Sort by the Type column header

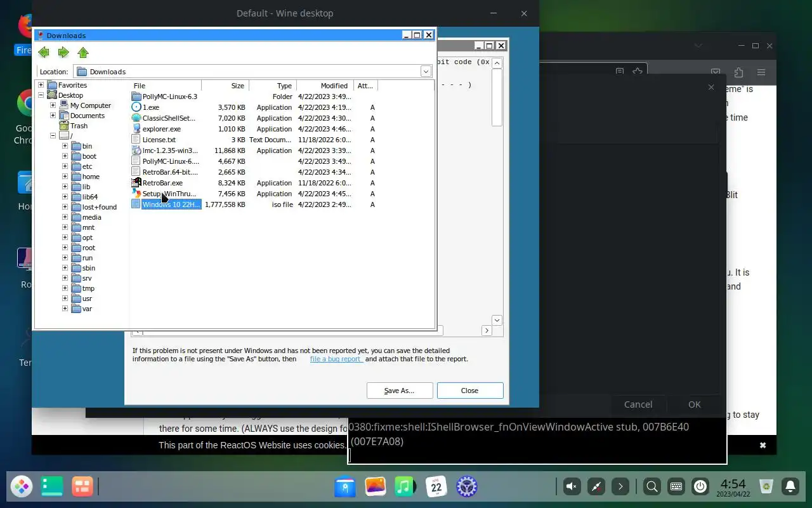[x=273, y=86]
